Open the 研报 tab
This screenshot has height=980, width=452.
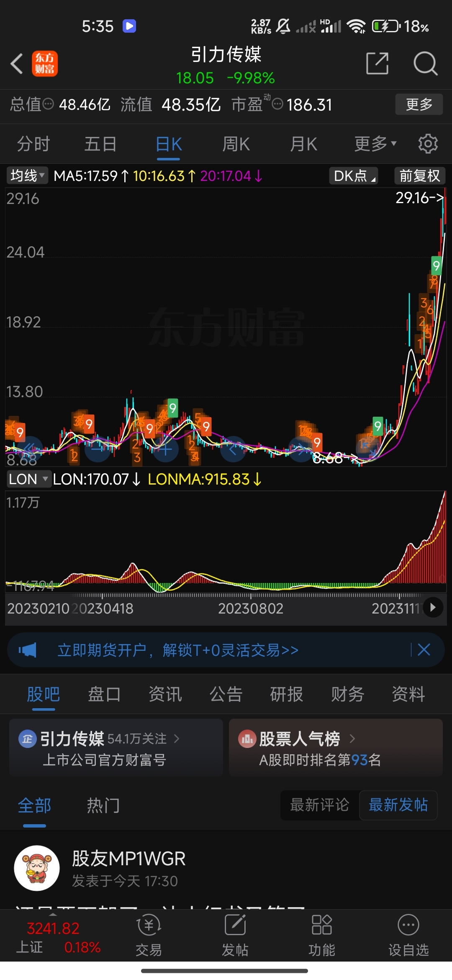point(287,694)
